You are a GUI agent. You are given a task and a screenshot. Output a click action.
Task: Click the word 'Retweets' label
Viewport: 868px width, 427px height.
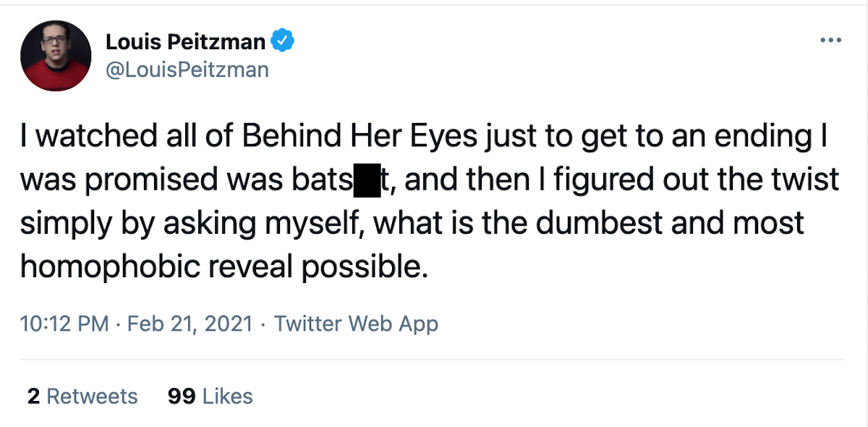[92, 397]
